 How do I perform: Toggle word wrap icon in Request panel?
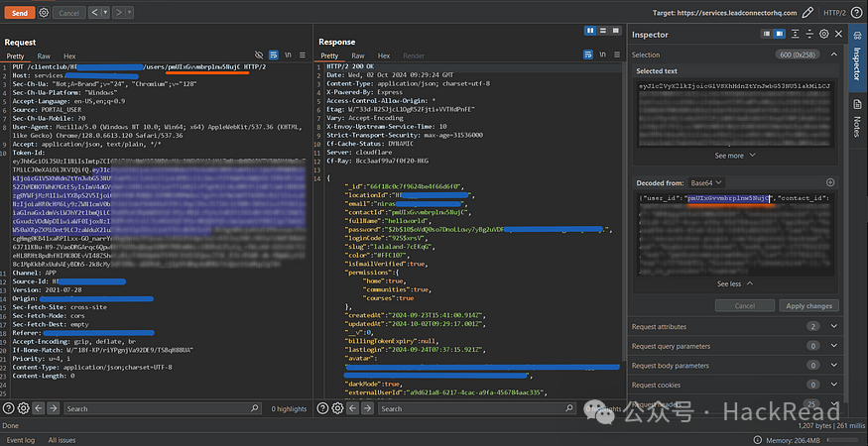[x=274, y=56]
